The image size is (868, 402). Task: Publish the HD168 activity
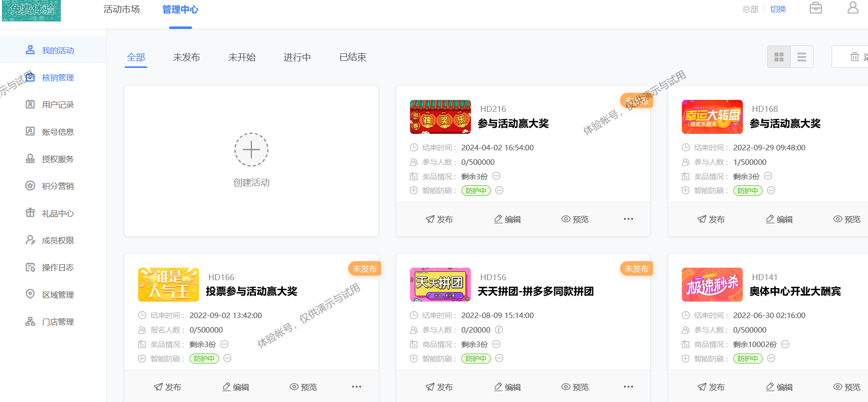pyautogui.click(x=711, y=219)
